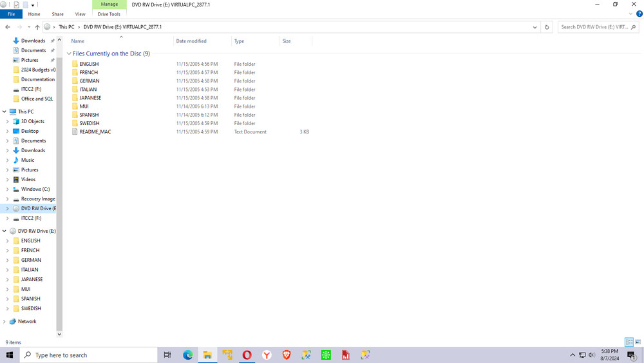Click the Search DVD RW Drive field
Image resolution: width=644 pixels, height=363 pixels.
tap(594, 27)
